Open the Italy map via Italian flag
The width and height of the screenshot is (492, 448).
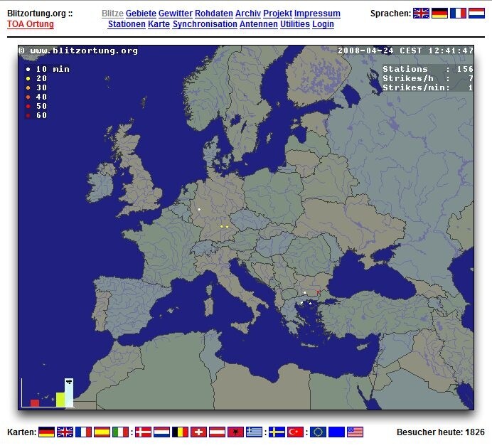[120, 432]
